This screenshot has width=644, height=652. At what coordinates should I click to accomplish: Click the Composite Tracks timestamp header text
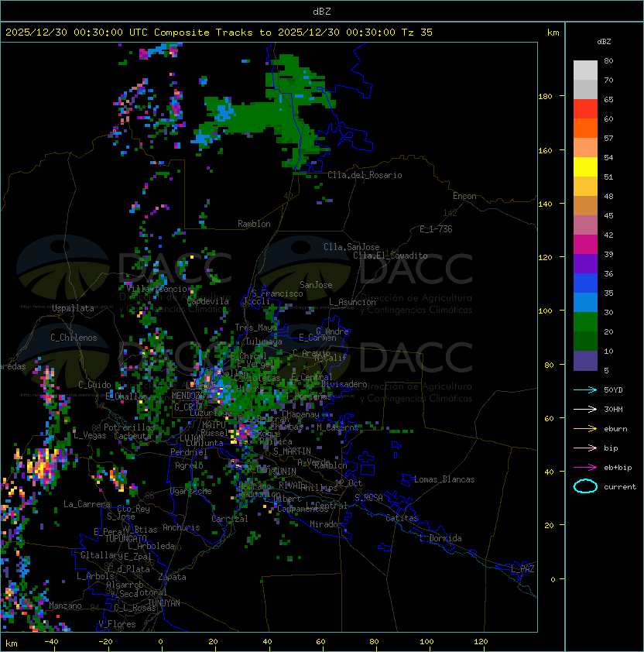(x=219, y=33)
